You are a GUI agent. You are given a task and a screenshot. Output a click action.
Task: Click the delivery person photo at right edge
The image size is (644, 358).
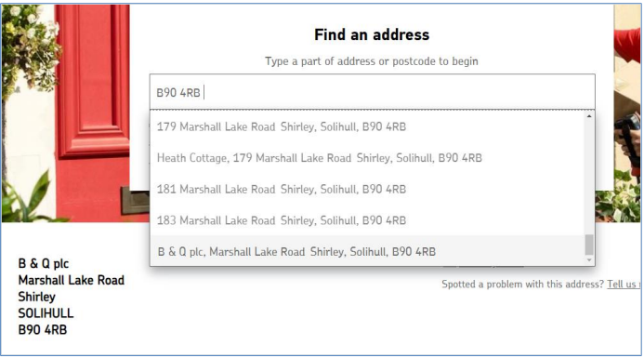[x=627, y=113]
